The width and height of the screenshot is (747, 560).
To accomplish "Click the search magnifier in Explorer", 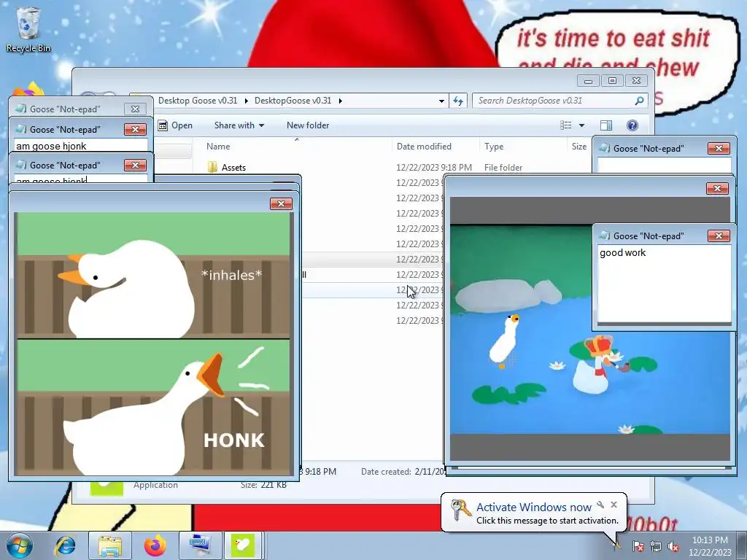I will click(639, 101).
